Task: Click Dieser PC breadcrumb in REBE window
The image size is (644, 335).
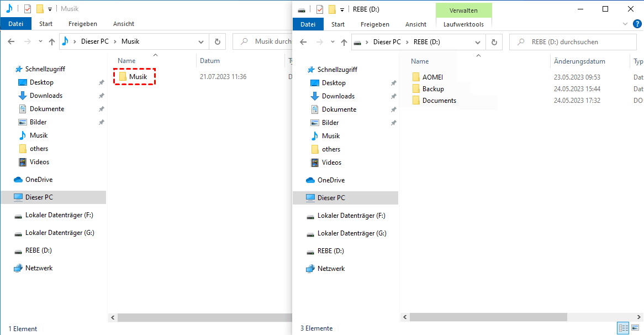Action: tap(387, 42)
